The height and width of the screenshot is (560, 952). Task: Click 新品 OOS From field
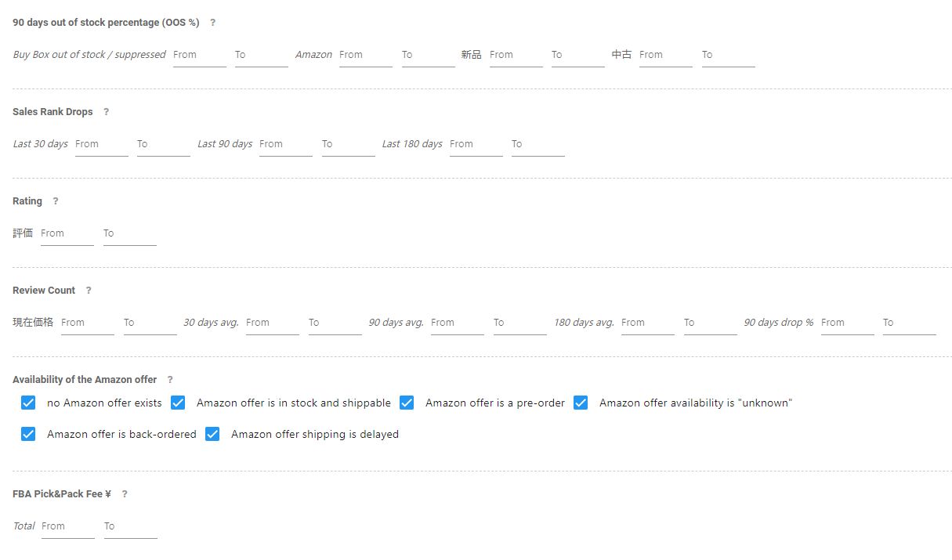pos(516,55)
